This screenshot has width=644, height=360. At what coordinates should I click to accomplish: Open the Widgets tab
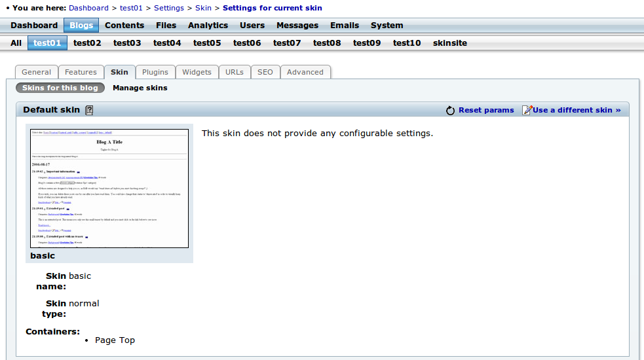coord(197,72)
